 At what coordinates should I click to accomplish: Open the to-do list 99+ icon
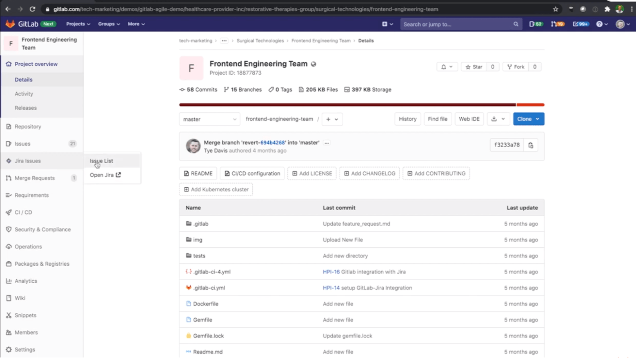tap(580, 24)
